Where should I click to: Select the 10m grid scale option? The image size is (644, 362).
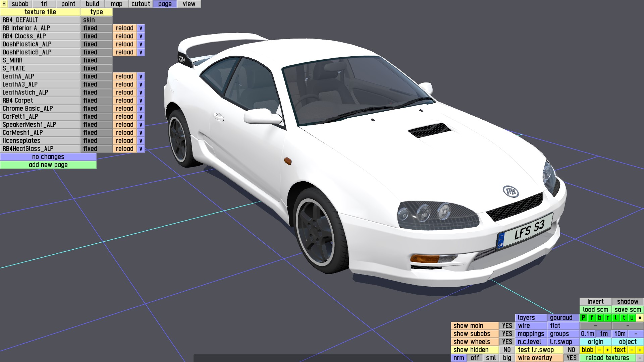620,334
